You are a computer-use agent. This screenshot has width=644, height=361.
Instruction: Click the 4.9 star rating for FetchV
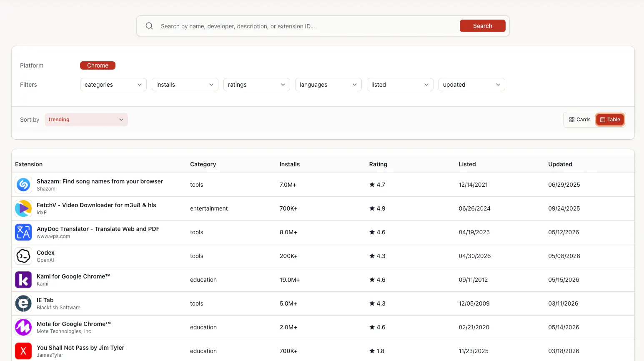(x=377, y=208)
